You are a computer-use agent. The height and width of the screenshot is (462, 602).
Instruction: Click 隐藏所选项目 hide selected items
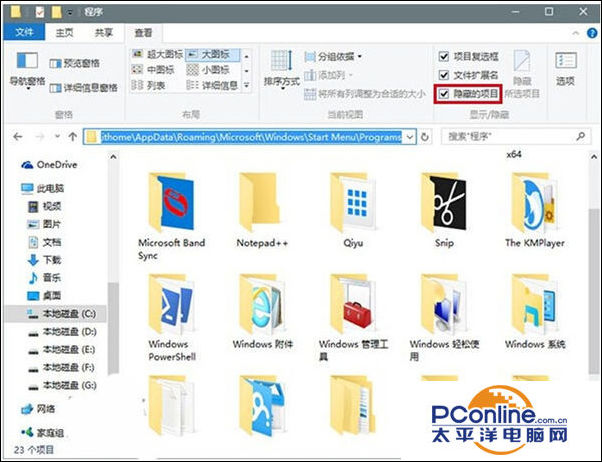522,74
